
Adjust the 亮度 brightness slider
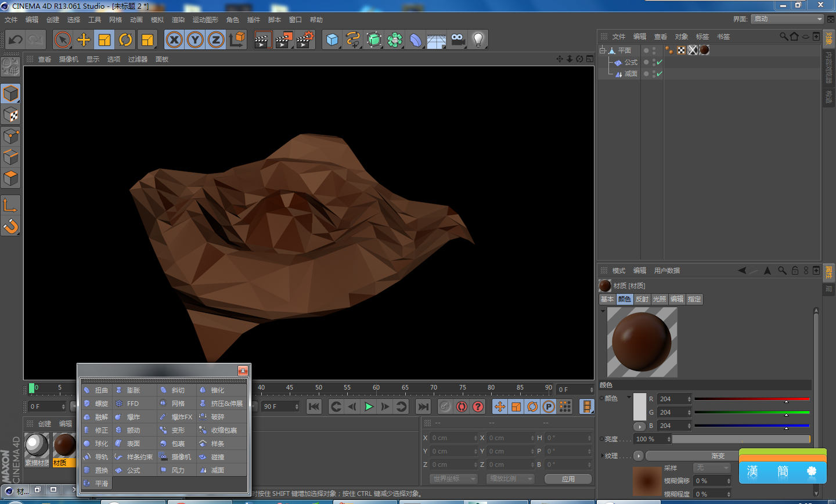pyautogui.click(x=741, y=440)
